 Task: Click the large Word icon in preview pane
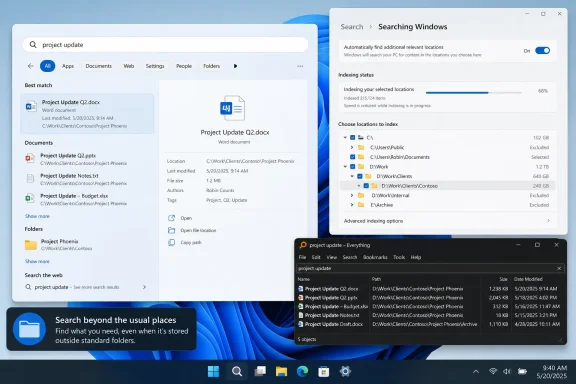(x=232, y=108)
